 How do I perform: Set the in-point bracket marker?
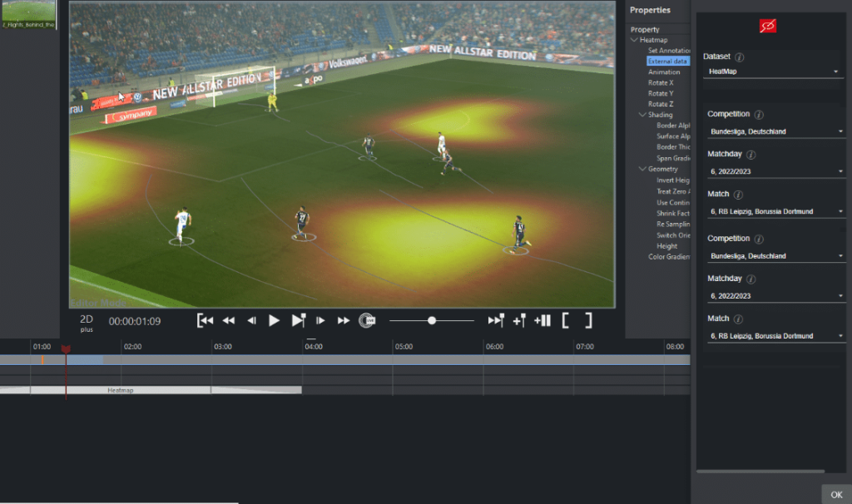click(x=566, y=320)
